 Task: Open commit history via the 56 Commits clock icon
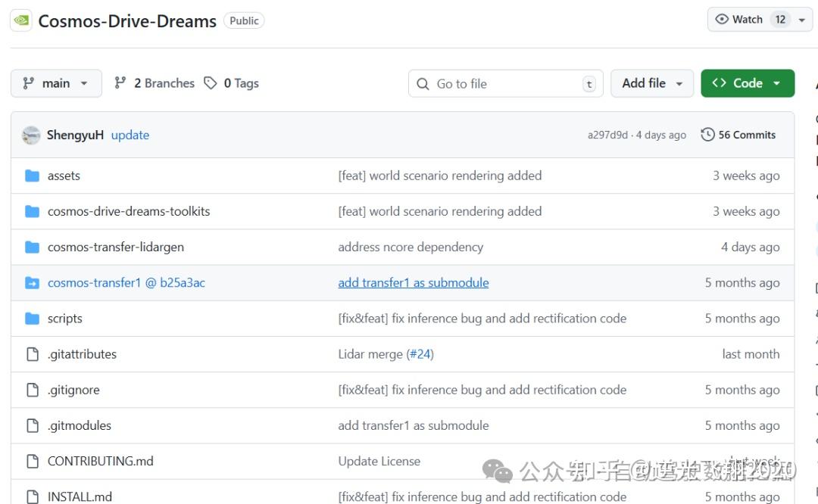coord(707,134)
